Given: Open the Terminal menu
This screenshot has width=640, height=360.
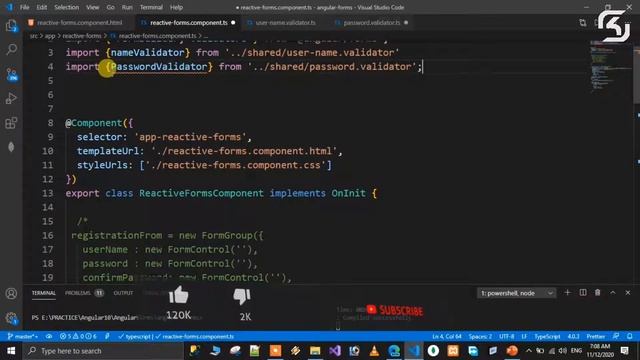Looking at the screenshot, I should [x=151, y=7].
